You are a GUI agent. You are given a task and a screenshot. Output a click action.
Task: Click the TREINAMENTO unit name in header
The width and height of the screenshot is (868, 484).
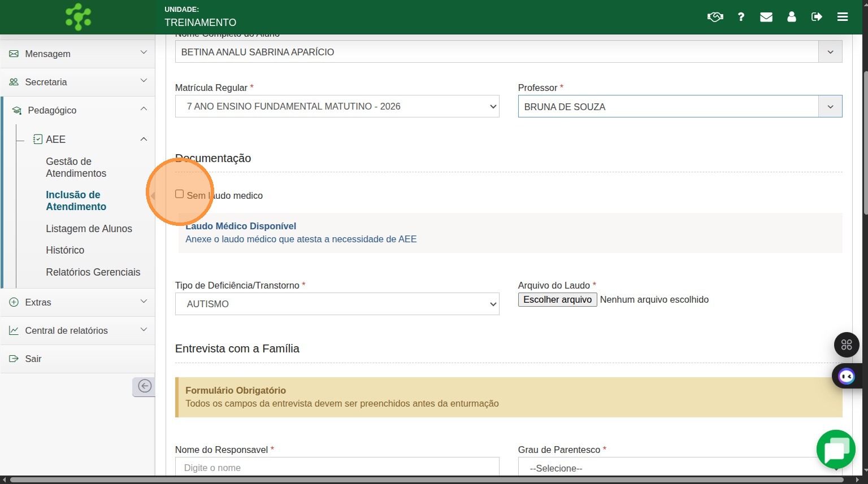pos(201,23)
